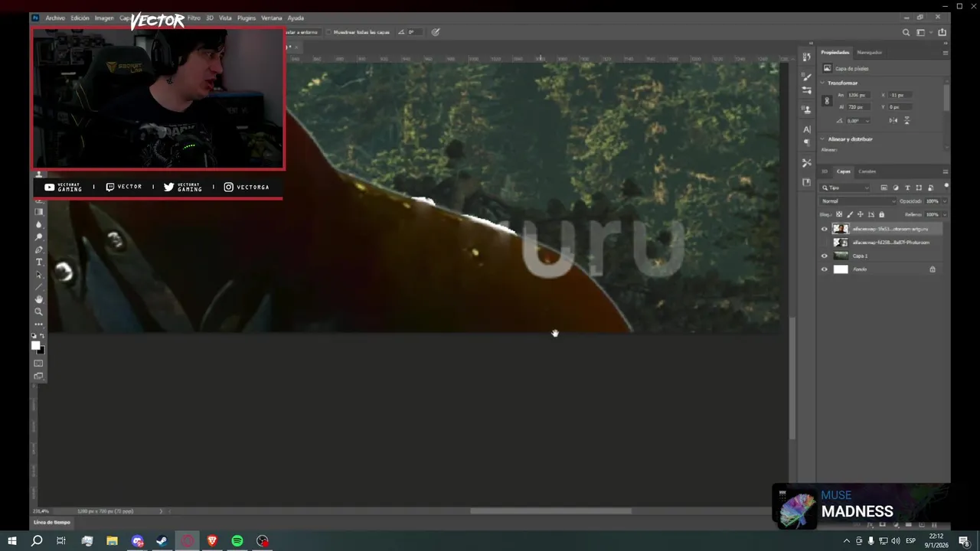Open the Brush Settings panel icon
980x551 pixels.
pyautogui.click(x=806, y=90)
